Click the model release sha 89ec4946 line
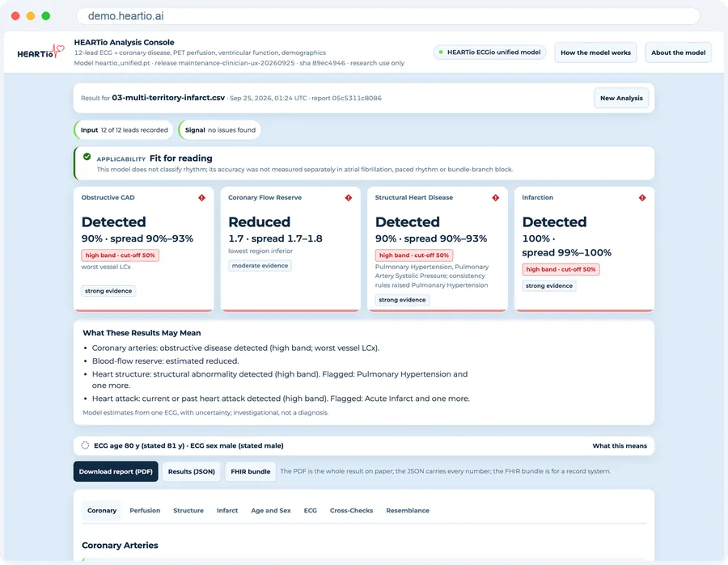728x565 pixels. 239,63
